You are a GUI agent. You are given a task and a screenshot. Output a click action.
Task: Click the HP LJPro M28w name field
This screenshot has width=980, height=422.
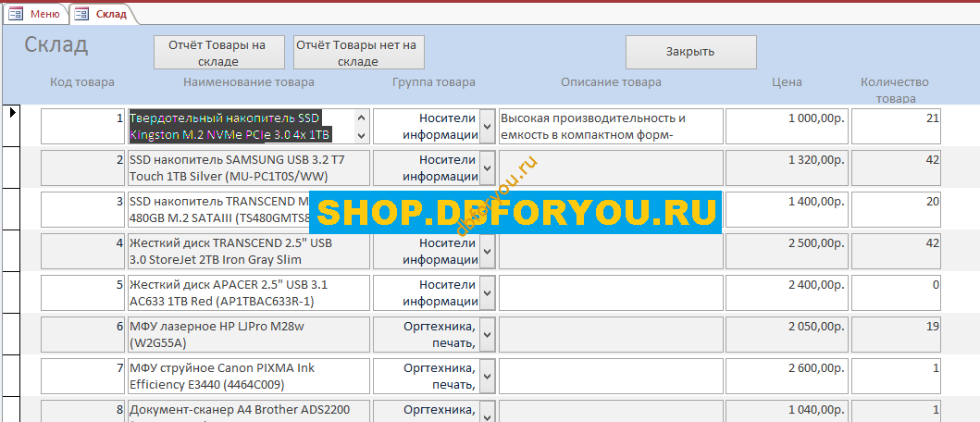tap(249, 334)
